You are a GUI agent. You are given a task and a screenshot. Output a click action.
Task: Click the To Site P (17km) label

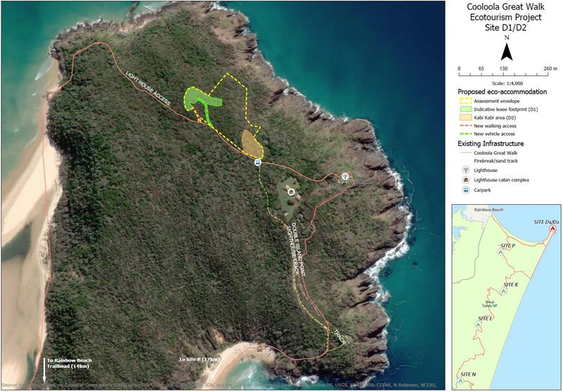(199, 360)
